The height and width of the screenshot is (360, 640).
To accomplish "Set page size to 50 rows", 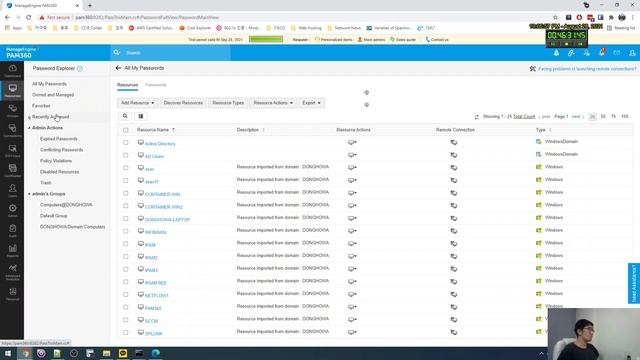I will tap(603, 117).
